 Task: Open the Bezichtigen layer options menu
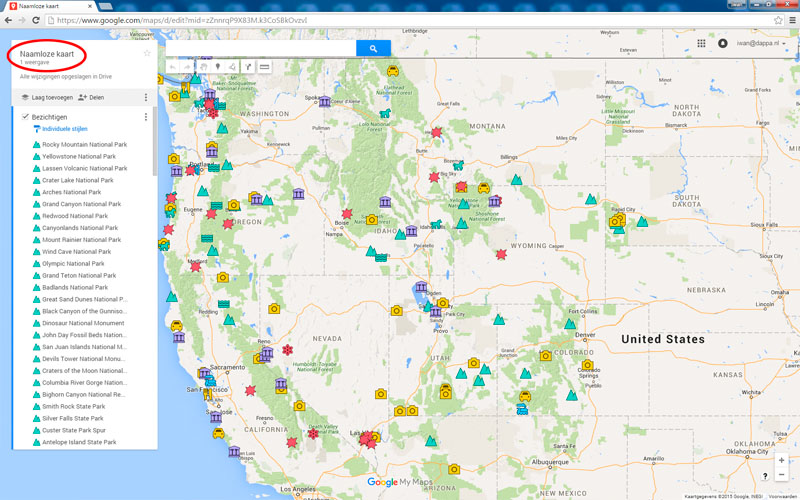pyautogui.click(x=146, y=117)
